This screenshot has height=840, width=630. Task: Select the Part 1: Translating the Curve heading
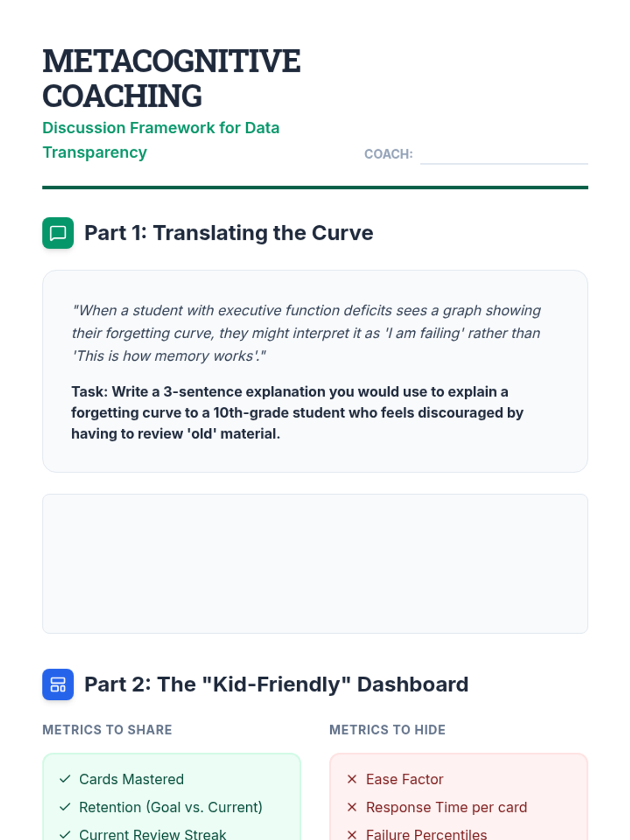(x=229, y=233)
